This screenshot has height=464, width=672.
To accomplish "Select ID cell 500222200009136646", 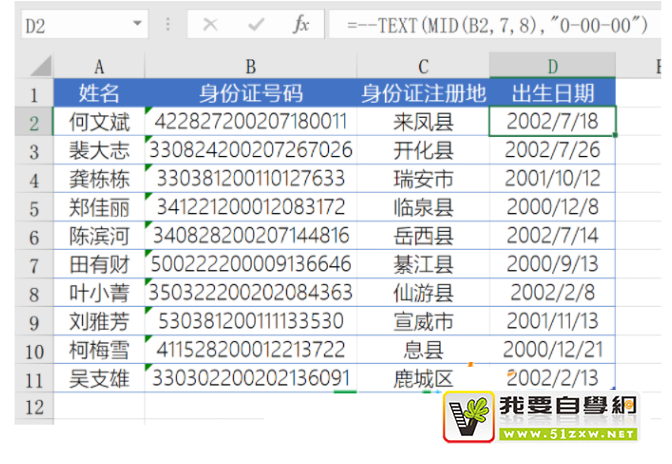I will [250, 265].
